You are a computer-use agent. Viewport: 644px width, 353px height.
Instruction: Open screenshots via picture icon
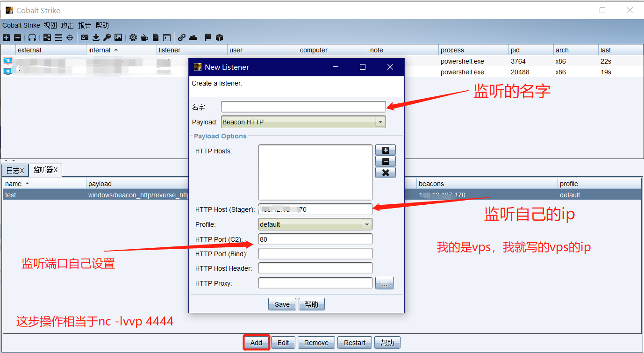coord(118,37)
